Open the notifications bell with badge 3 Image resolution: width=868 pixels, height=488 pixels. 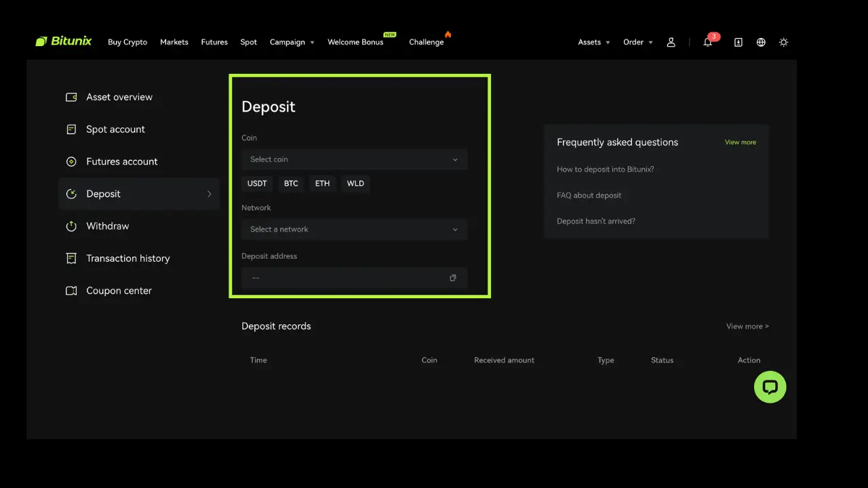click(708, 42)
